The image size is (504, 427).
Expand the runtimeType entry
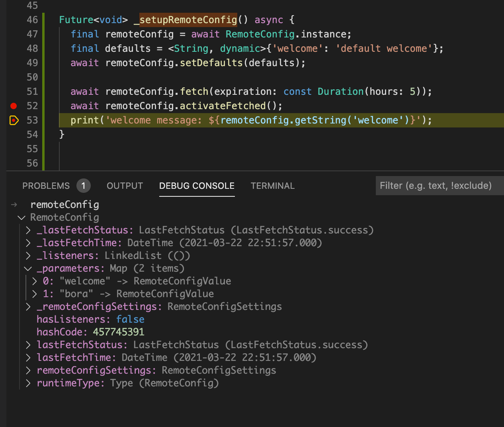[28, 383]
